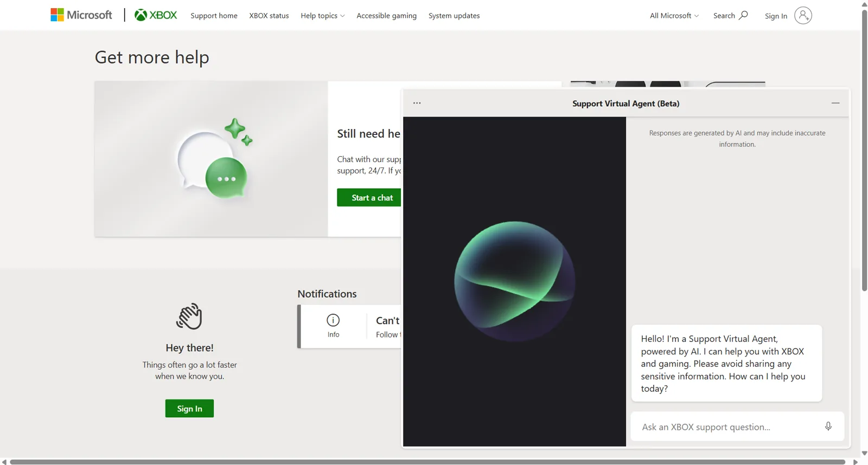Open Accessible gaming page
This screenshot has width=868, height=465.
pos(387,16)
